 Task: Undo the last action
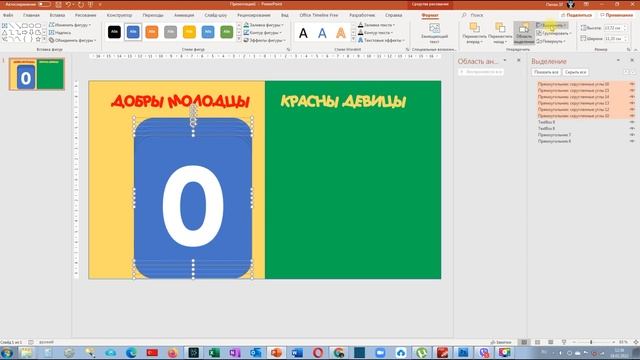coord(68,4)
